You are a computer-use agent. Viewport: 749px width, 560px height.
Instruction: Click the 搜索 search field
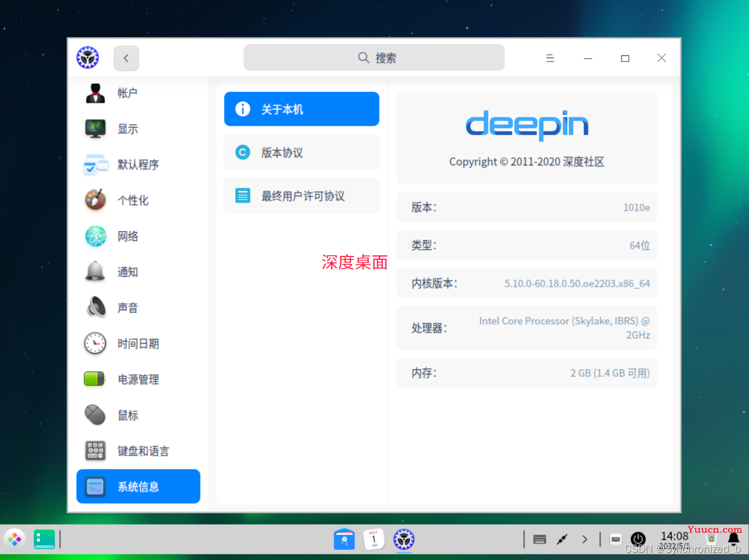[374, 58]
